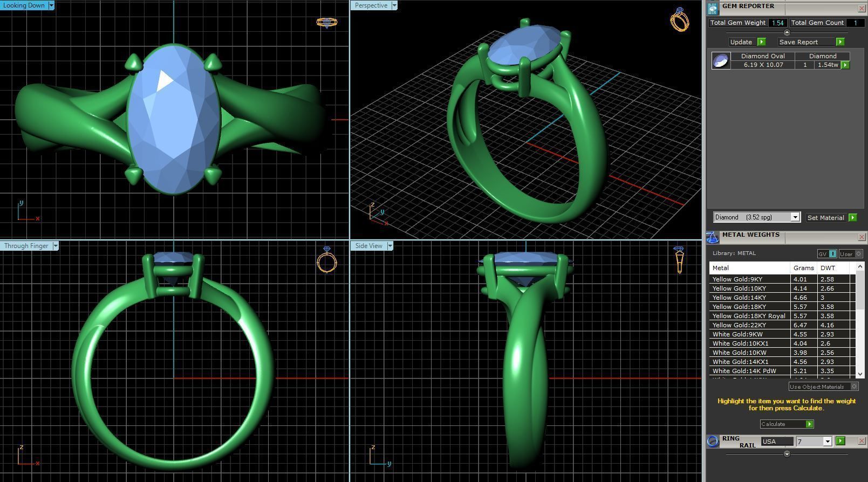Click the Looking Down view ring icon
868x482 pixels.
(x=326, y=23)
